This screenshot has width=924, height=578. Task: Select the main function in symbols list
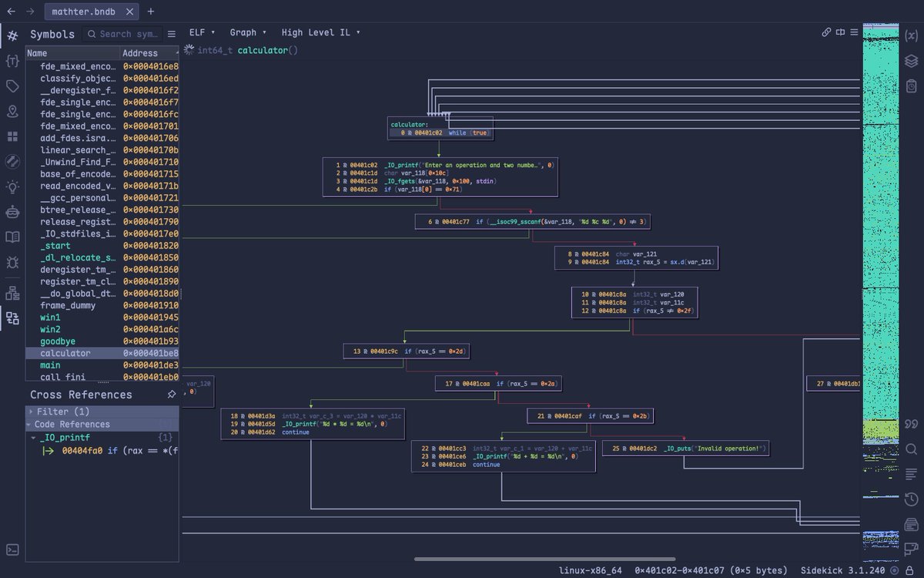click(x=102, y=365)
